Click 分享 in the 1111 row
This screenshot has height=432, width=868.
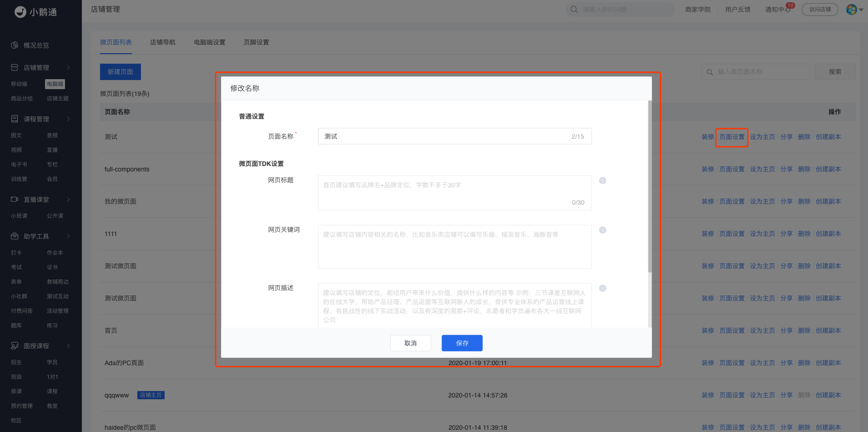pos(786,234)
